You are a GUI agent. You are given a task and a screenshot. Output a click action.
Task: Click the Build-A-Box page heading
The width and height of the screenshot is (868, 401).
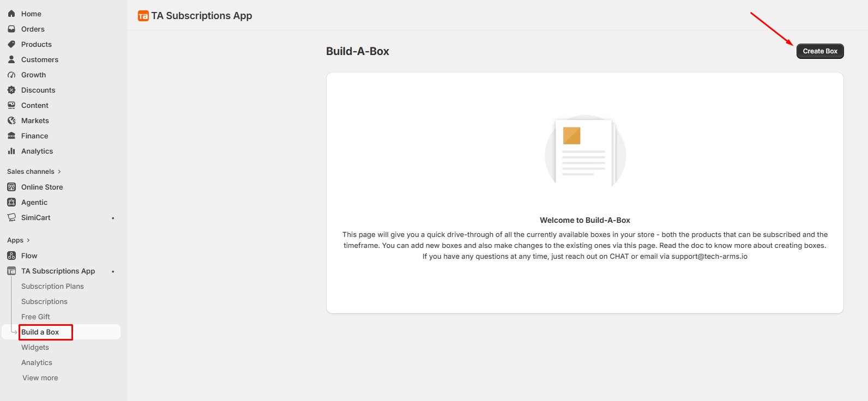coord(358,51)
